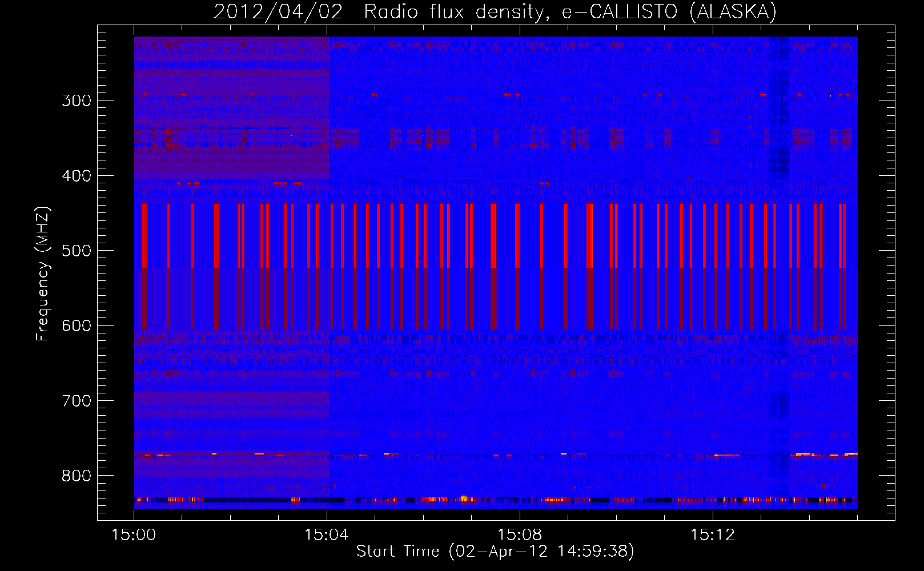Click the 15:08 time axis label
The width and height of the screenshot is (924, 571).
coord(520,535)
